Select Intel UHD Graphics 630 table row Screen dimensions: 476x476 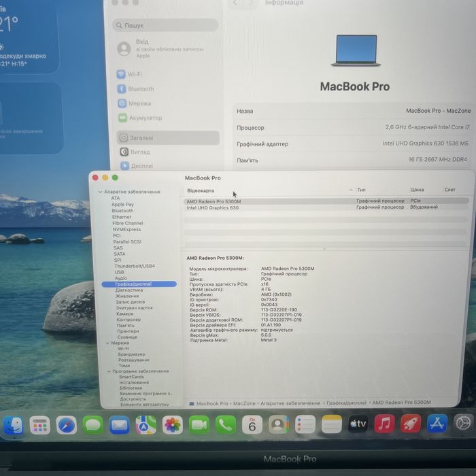326,207
